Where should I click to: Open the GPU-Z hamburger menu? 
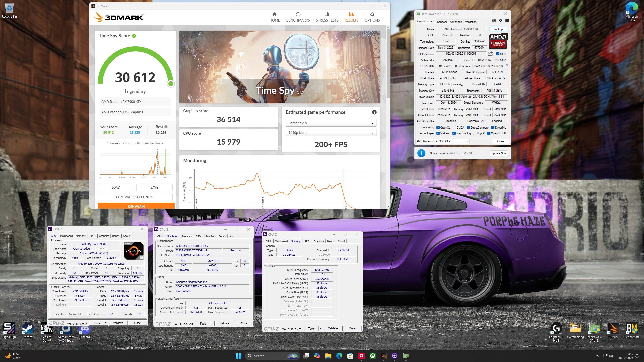pos(507,21)
